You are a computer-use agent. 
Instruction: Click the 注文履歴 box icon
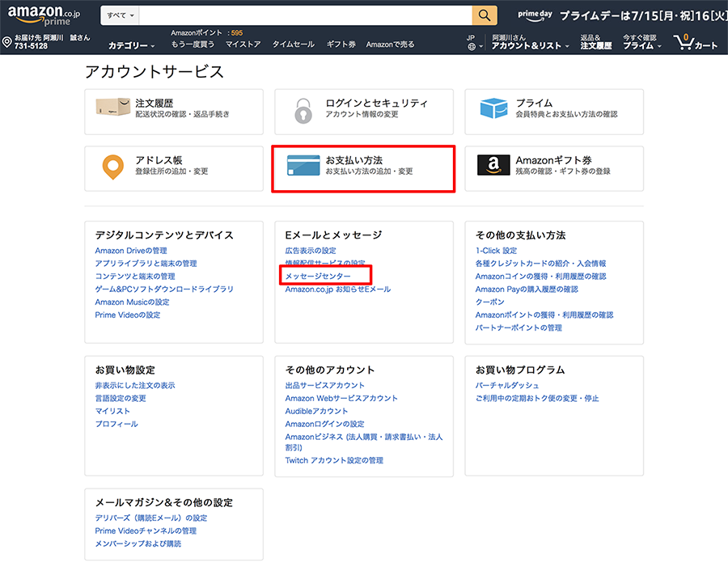112,108
